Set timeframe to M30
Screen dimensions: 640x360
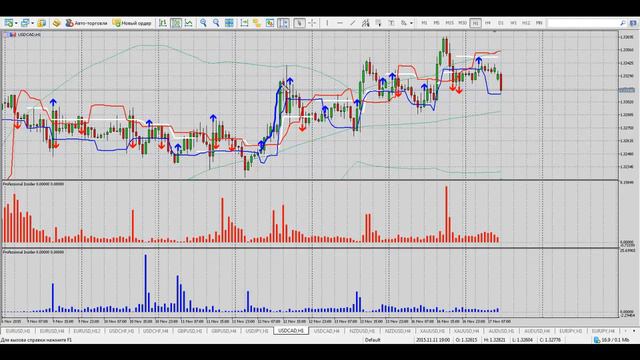click(x=462, y=23)
